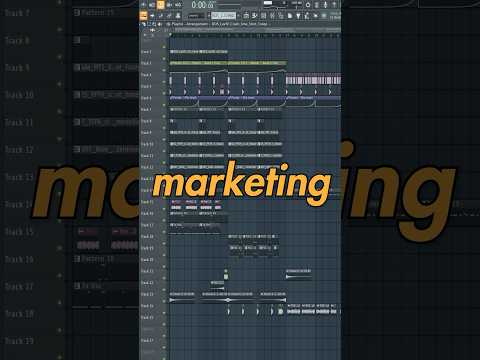Click the orange highlighted button in the top toolbar row
The image size is (480, 360).
[x=161, y=4]
